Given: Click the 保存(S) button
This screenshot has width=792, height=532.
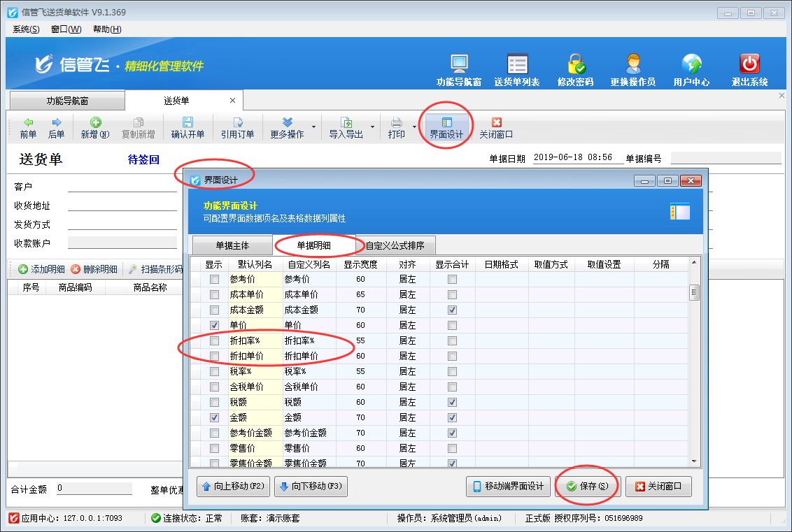Looking at the screenshot, I should coord(588,487).
